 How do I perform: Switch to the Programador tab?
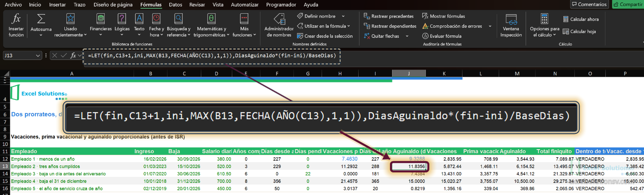click(281, 4)
